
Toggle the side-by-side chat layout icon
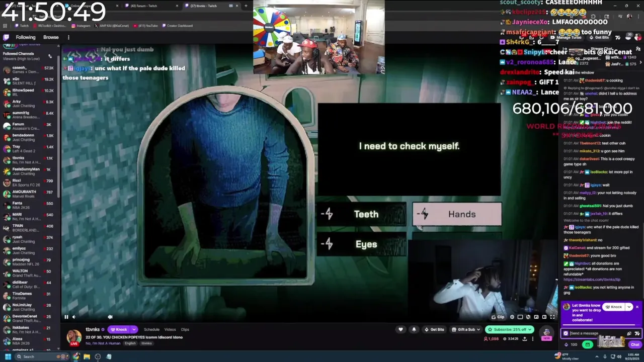coord(544,317)
